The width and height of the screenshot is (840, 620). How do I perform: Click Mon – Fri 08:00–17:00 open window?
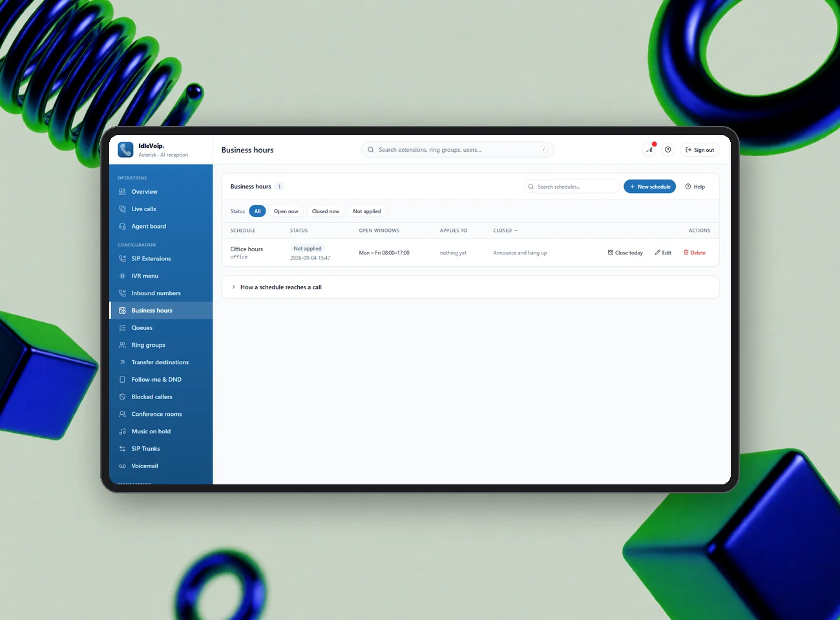[384, 253]
